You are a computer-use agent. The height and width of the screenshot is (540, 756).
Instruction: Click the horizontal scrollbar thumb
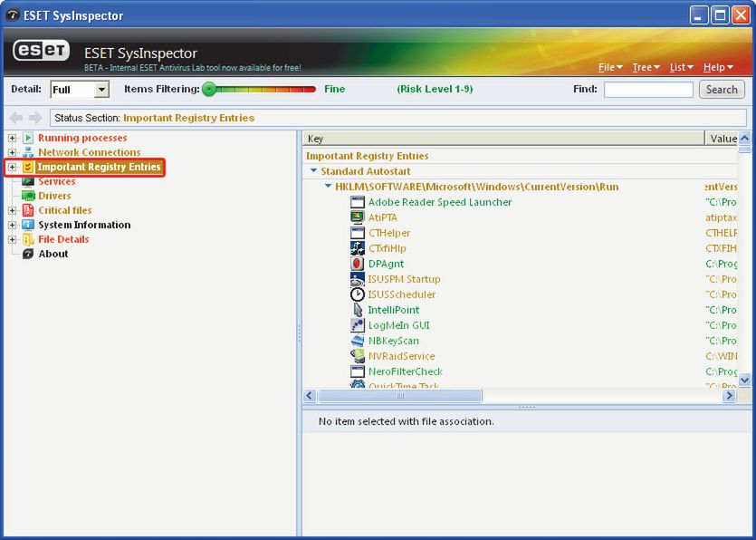pyautogui.click(x=399, y=396)
